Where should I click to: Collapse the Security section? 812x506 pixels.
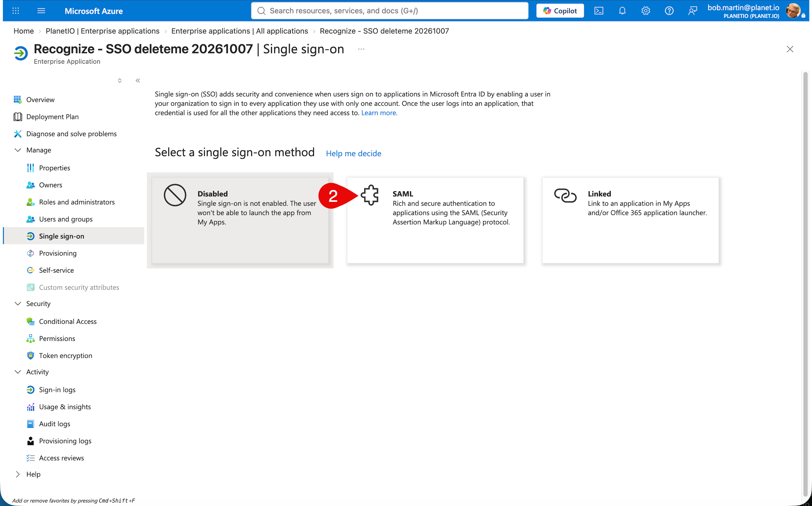click(x=18, y=304)
